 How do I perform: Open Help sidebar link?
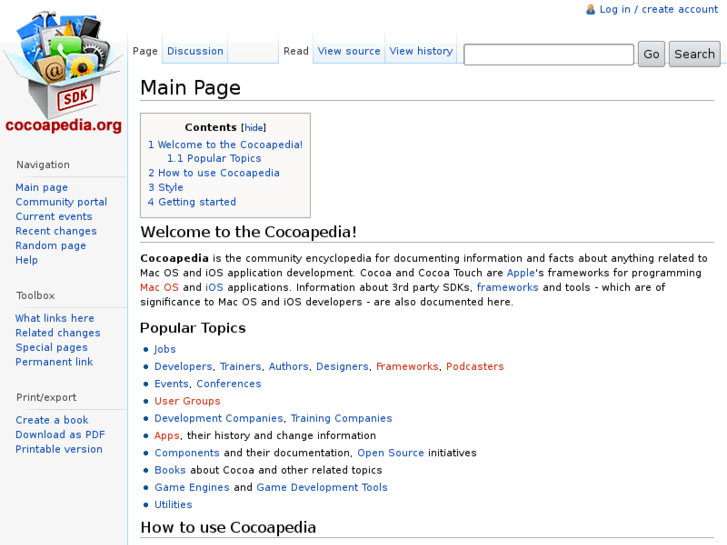click(26, 260)
